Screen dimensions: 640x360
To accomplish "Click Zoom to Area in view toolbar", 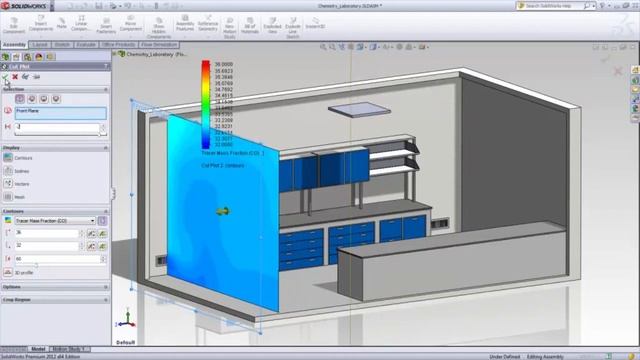I will point(332,47).
